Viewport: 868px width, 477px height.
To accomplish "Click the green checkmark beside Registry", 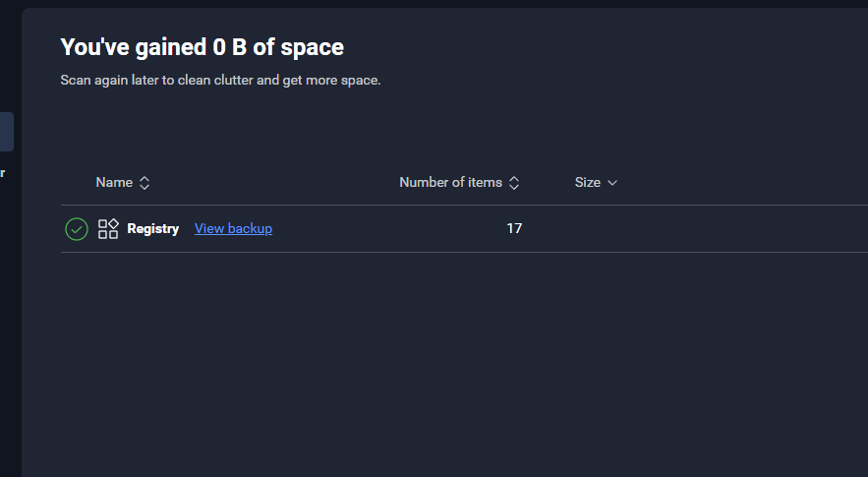I will pyautogui.click(x=77, y=229).
